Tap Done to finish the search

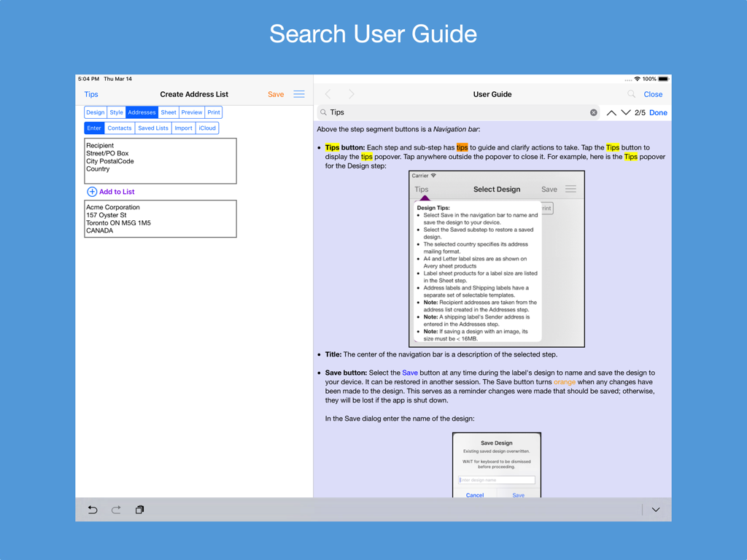(x=657, y=113)
